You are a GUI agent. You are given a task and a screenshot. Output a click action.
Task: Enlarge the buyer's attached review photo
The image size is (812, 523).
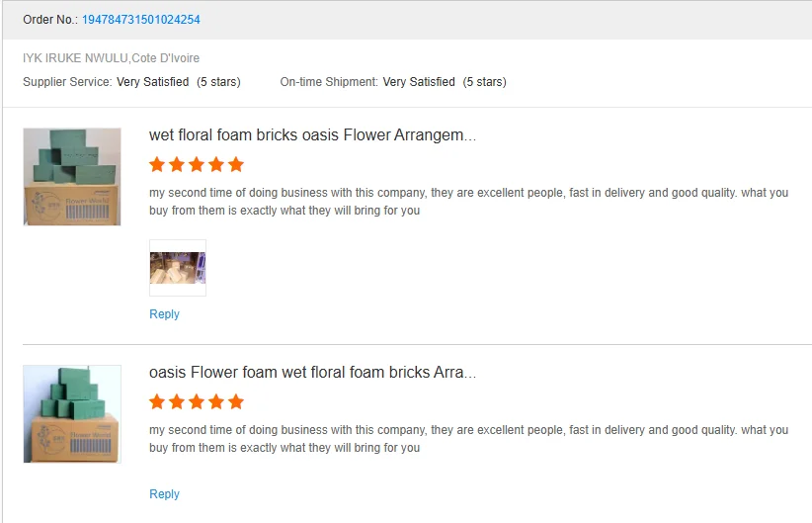178,268
